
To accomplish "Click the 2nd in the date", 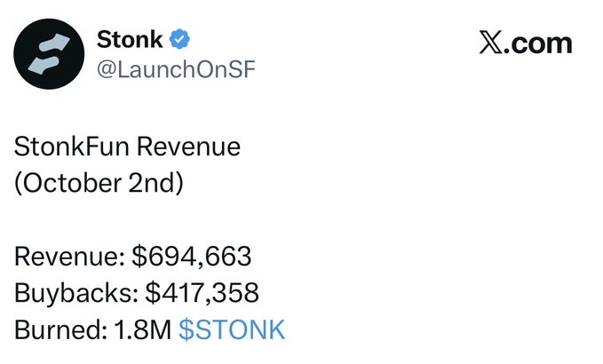I will pos(155,183).
